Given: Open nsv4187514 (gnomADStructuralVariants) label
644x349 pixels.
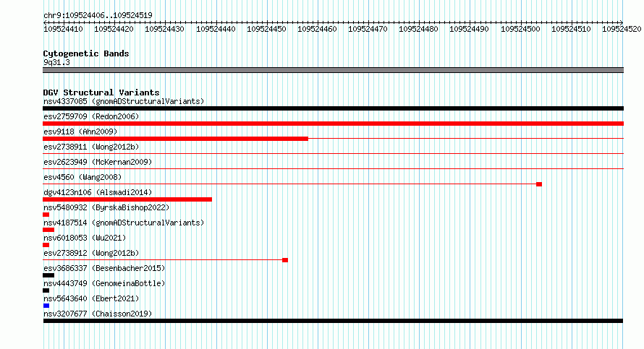Looking at the screenshot, I should [124, 223].
